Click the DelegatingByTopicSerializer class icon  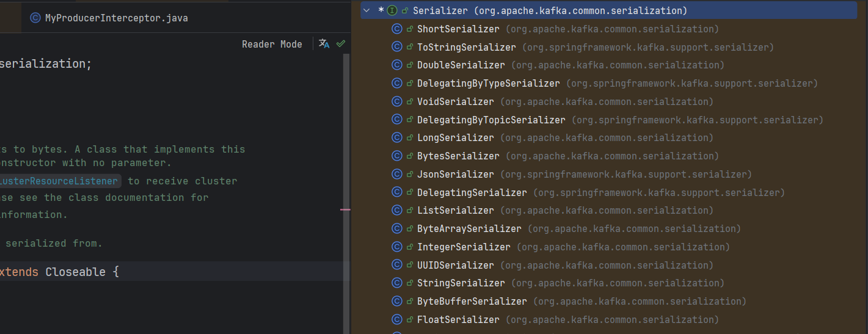396,120
